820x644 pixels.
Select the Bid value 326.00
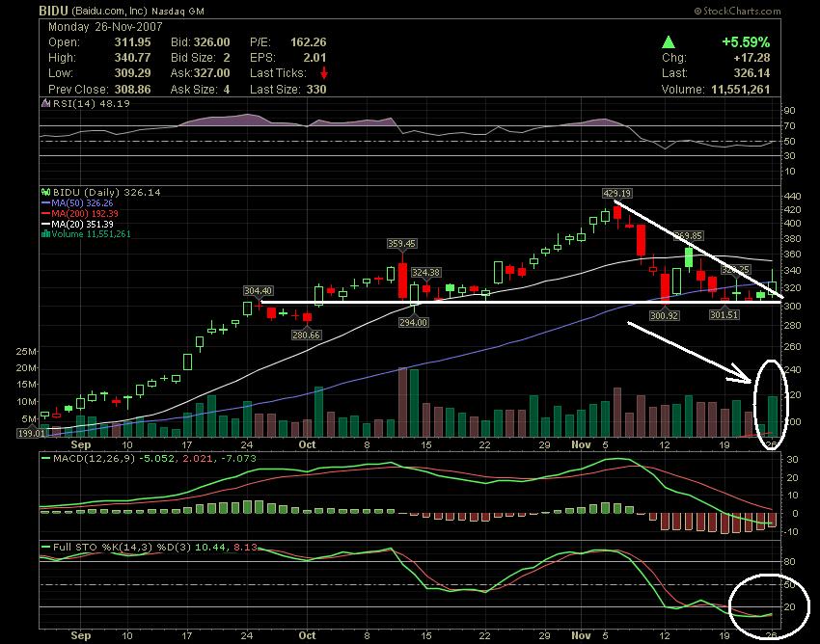tap(212, 42)
